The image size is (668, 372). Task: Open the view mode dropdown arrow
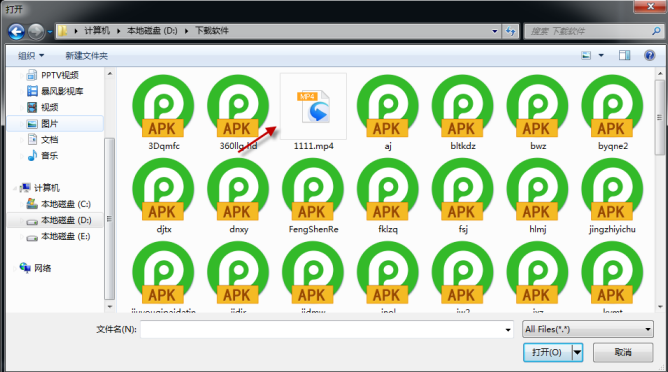601,55
